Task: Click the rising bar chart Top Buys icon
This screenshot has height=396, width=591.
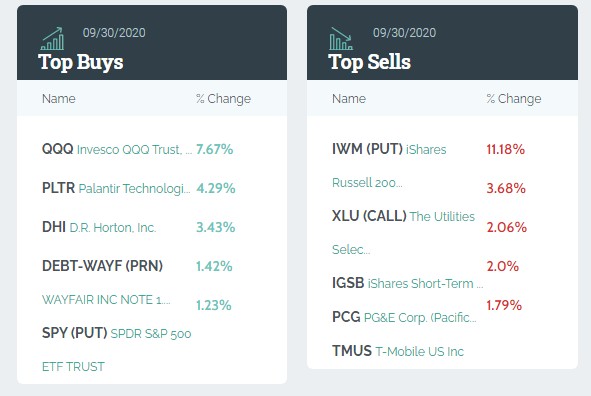Action: 52,38
